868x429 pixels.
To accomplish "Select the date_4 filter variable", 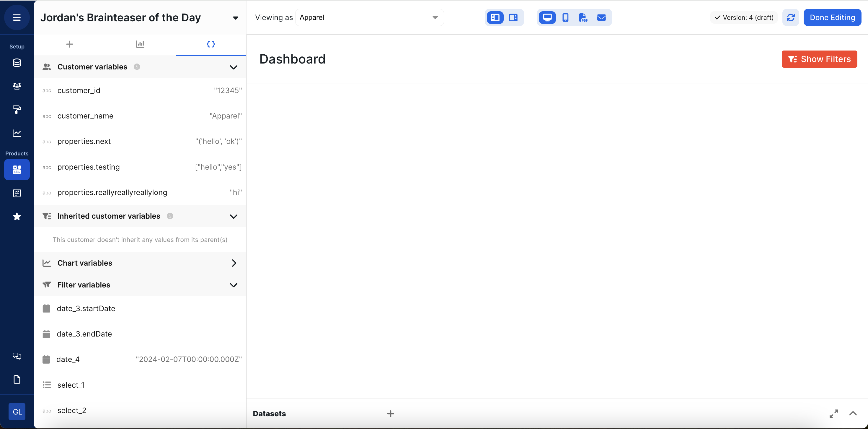I will (x=68, y=360).
